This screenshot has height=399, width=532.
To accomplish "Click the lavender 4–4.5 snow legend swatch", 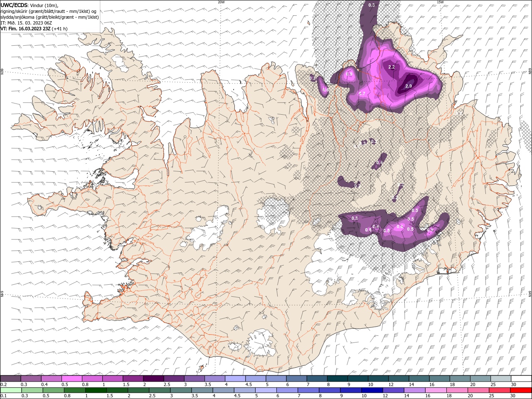I will point(235,379).
